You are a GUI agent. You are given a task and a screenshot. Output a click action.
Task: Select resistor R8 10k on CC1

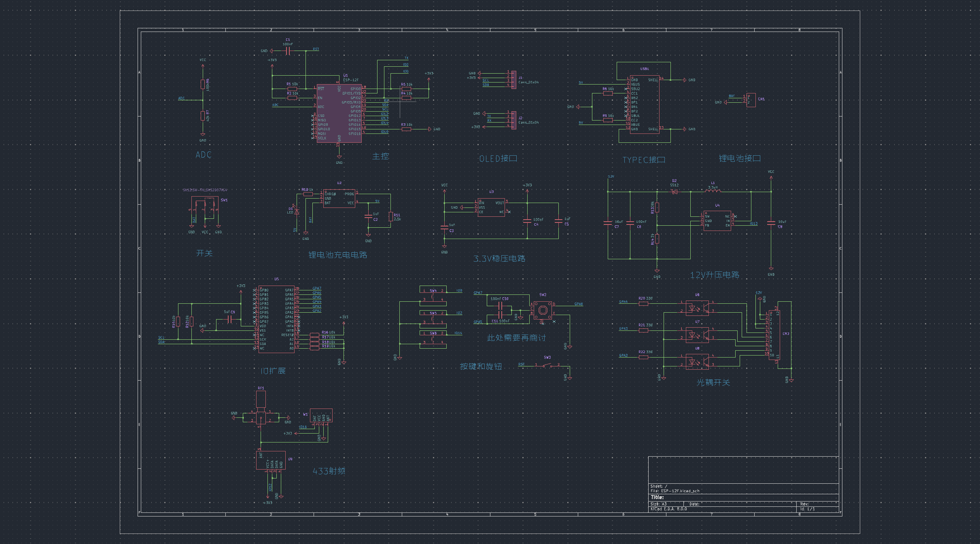click(608, 93)
